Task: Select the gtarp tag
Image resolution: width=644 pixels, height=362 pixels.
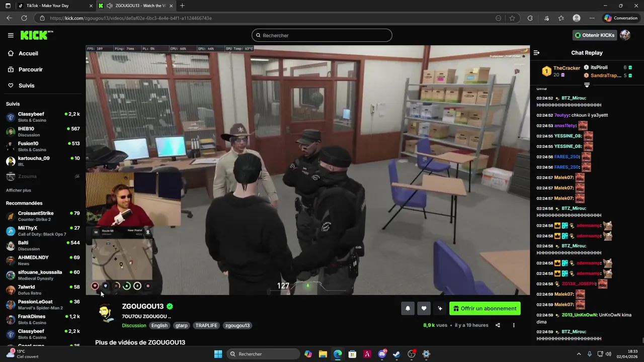Action: click(182, 325)
